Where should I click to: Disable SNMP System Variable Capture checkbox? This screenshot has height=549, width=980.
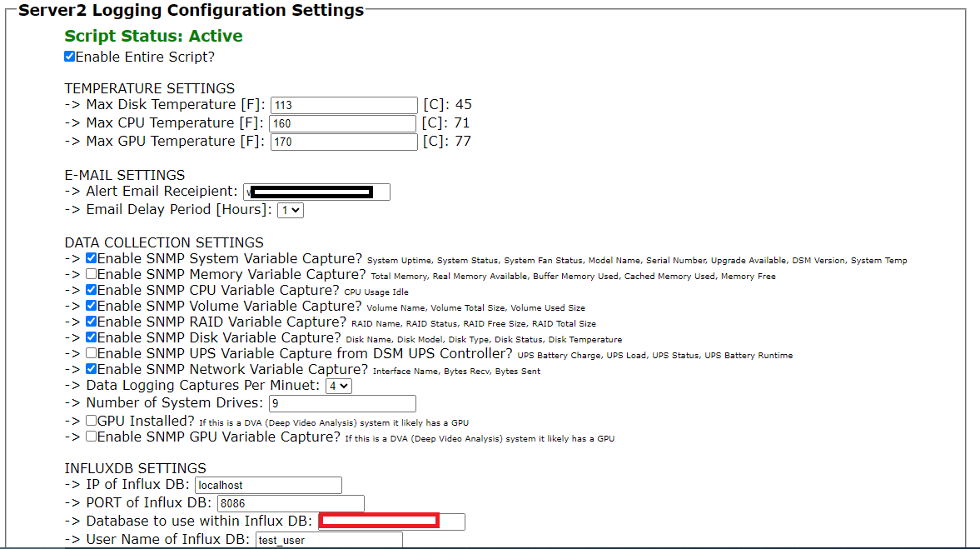click(x=92, y=259)
